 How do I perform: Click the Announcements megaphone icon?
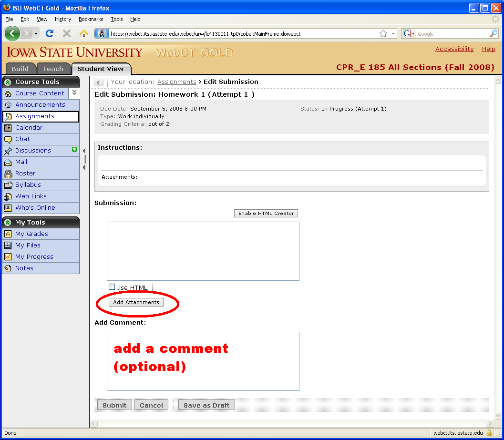click(8, 105)
